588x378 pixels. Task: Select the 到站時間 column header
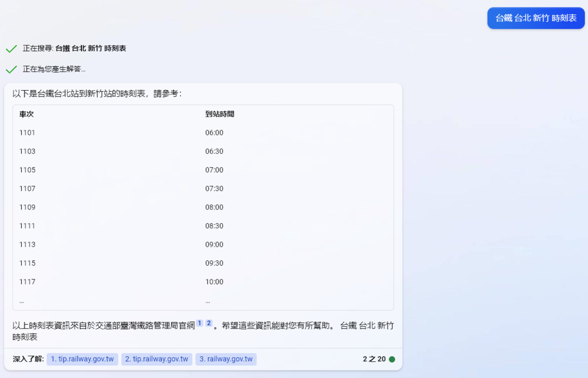(x=220, y=114)
